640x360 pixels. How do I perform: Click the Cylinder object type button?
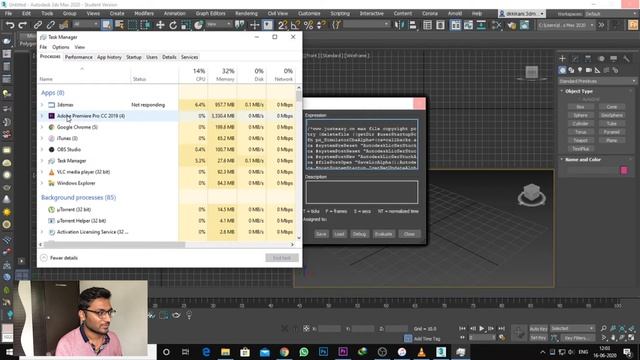coord(580,124)
